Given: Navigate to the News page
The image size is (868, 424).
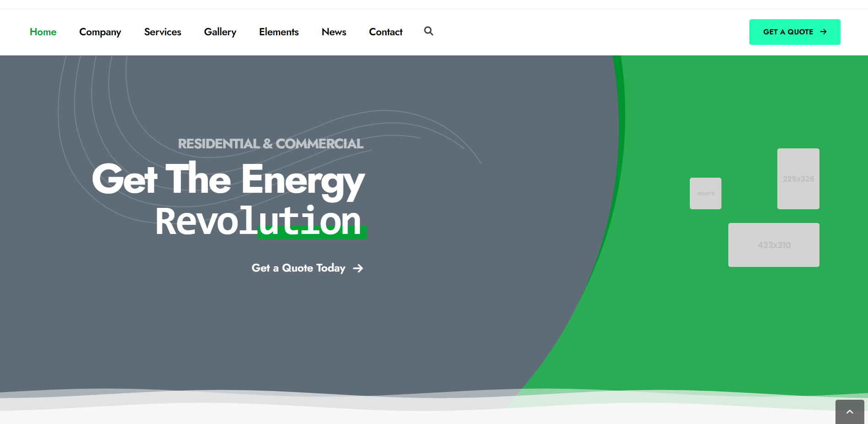Looking at the screenshot, I should 333,32.
